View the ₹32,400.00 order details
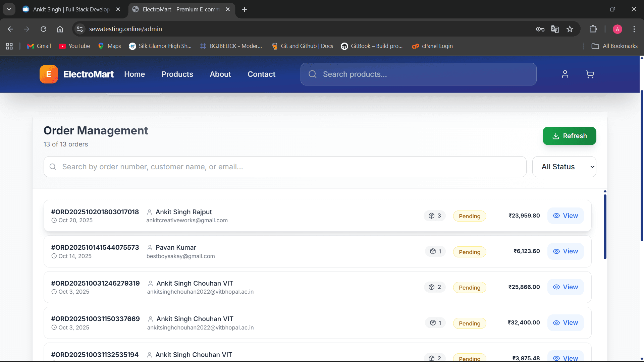This screenshot has height=362, width=644. 566,323
